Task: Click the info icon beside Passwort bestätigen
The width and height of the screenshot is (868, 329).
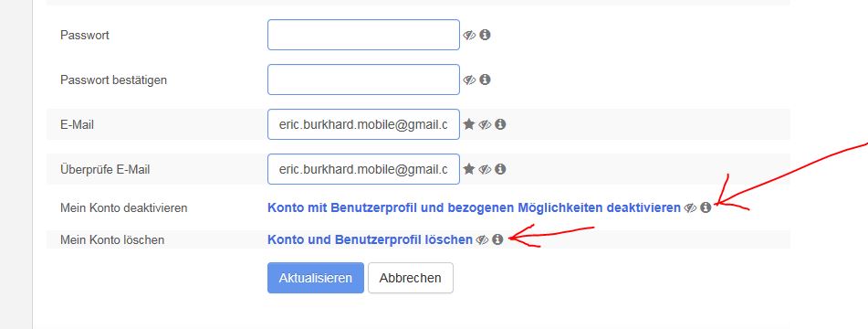Action: (485, 80)
